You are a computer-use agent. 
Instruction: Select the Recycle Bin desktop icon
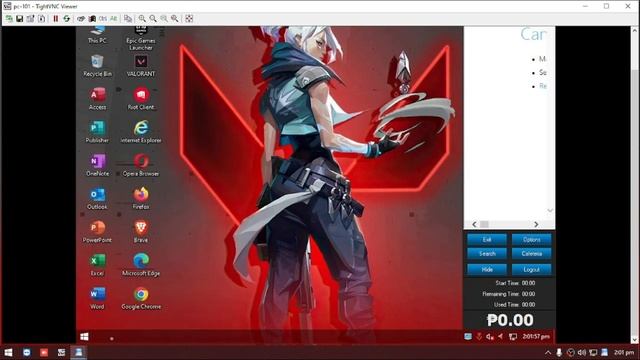[x=97, y=66]
